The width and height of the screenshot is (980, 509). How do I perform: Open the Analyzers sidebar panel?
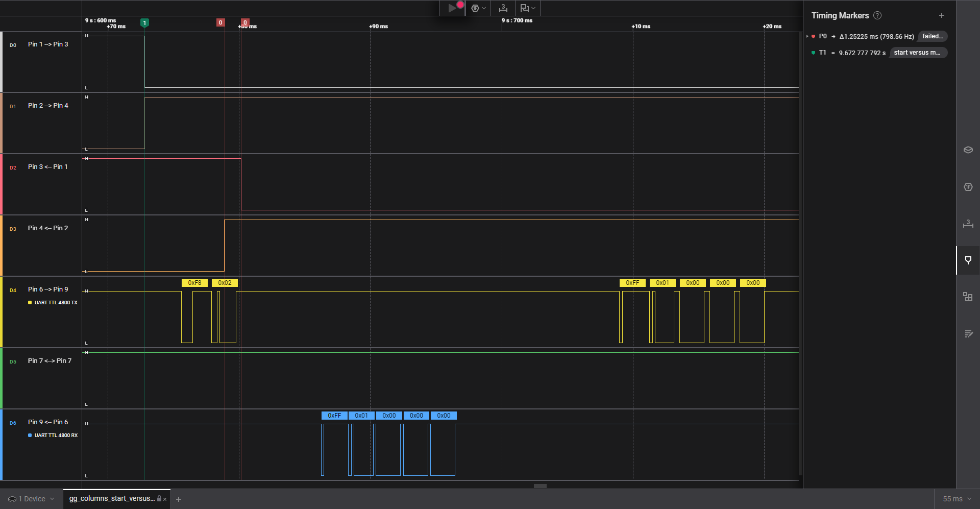pyautogui.click(x=968, y=187)
